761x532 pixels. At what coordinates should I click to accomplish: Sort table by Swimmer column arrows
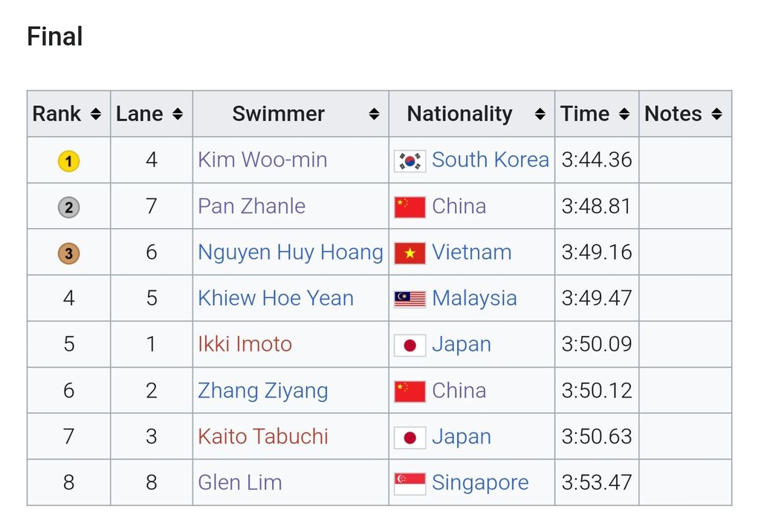tap(374, 114)
